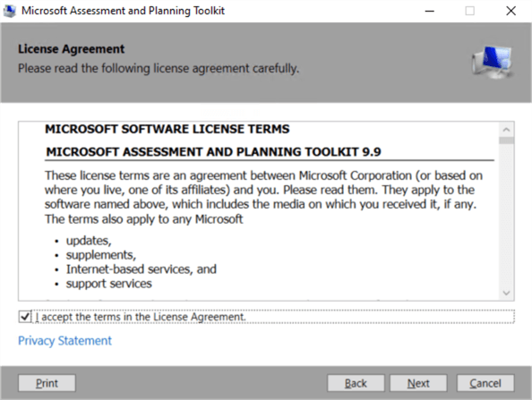Click 'Internet-based services, and' bullet
Image resolution: width=532 pixels, height=400 pixels.
(142, 269)
